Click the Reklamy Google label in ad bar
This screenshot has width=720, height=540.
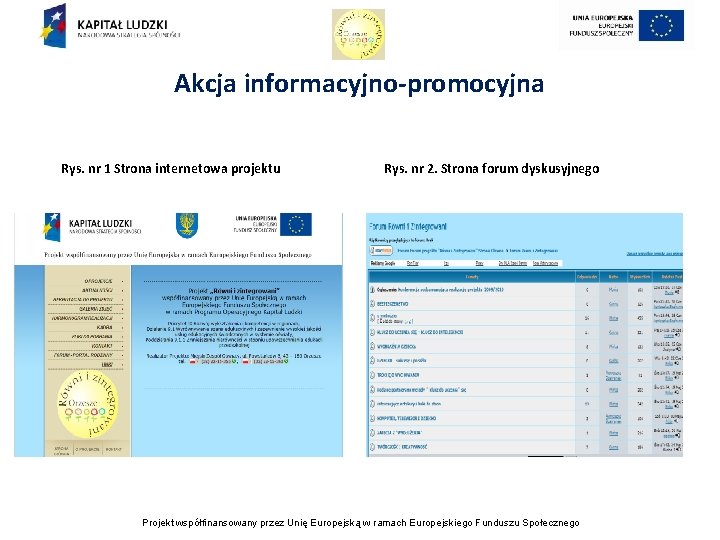(382, 264)
